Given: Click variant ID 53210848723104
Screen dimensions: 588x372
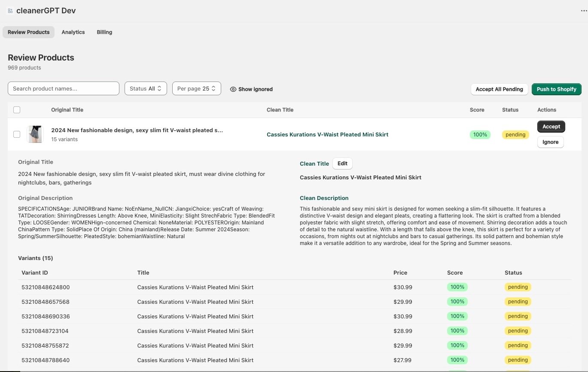Looking at the screenshot, I should pyautogui.click(x=45, y=331).
